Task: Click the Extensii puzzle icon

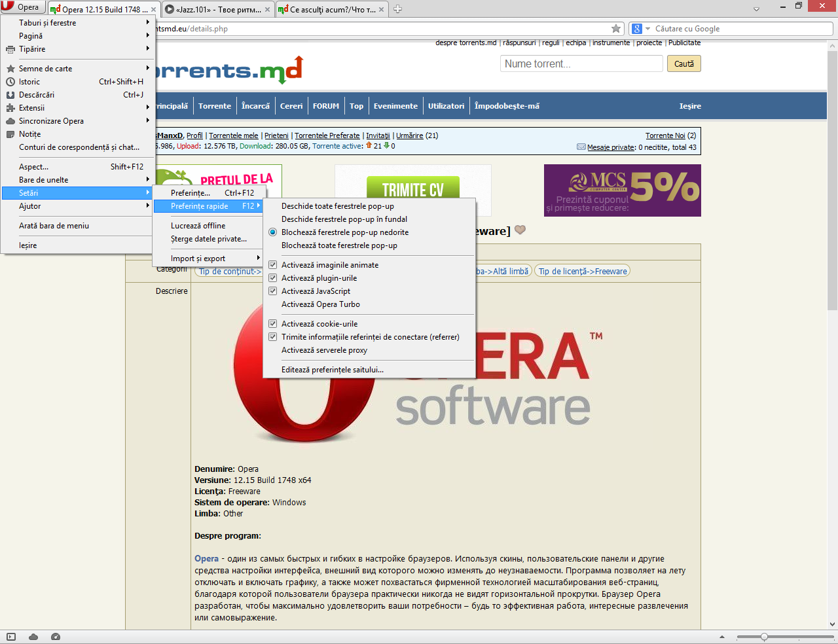Action: (10, 108)
